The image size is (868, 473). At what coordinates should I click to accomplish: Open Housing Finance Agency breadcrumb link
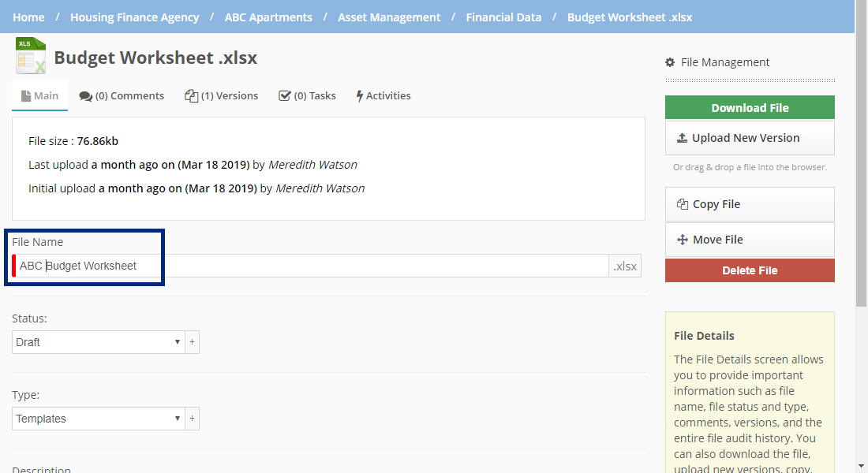134,17
